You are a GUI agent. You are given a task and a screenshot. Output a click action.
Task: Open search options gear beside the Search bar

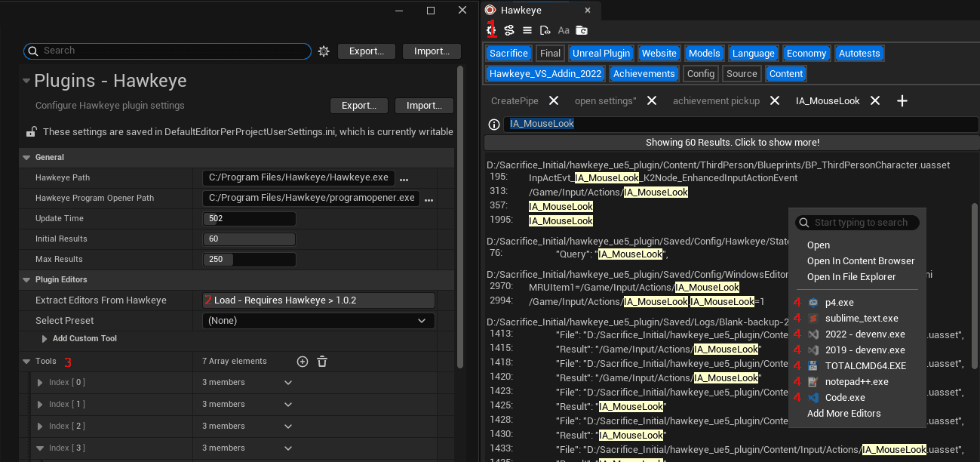(x=324, y=51)
